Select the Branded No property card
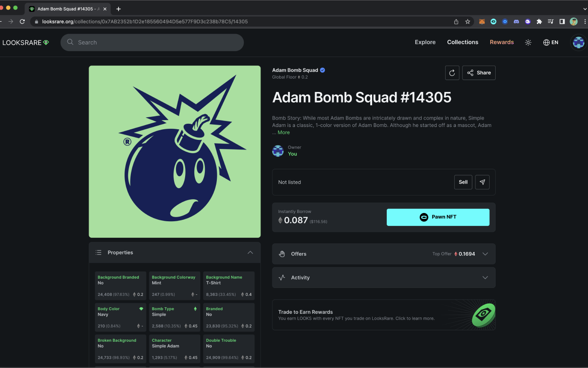The image size is (588, 368). [229, 317]
